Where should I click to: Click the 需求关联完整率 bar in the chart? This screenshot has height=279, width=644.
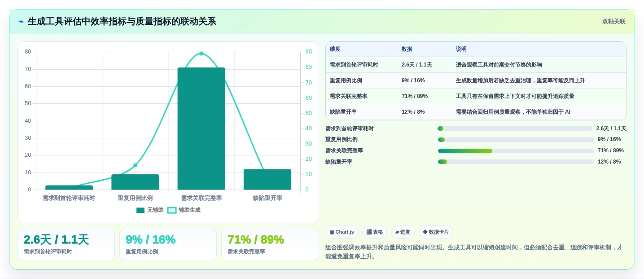[201, 128]
